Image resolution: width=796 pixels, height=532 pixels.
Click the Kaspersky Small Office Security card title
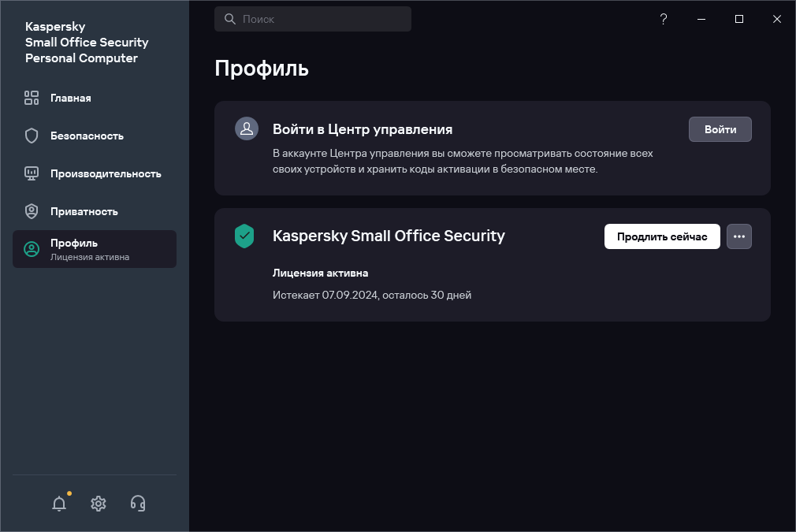(x=389, y=236)
